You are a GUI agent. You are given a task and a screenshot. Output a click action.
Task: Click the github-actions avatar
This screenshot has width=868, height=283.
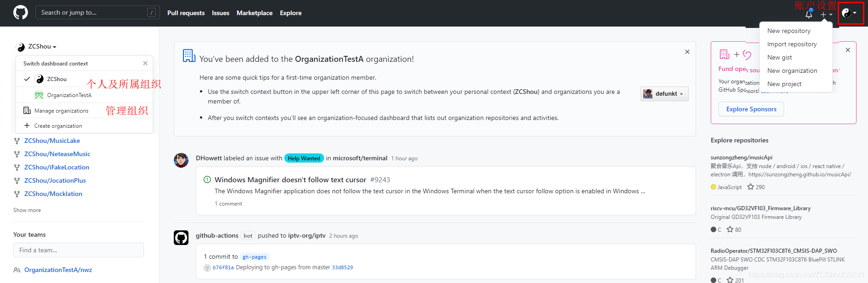point(181,238)
